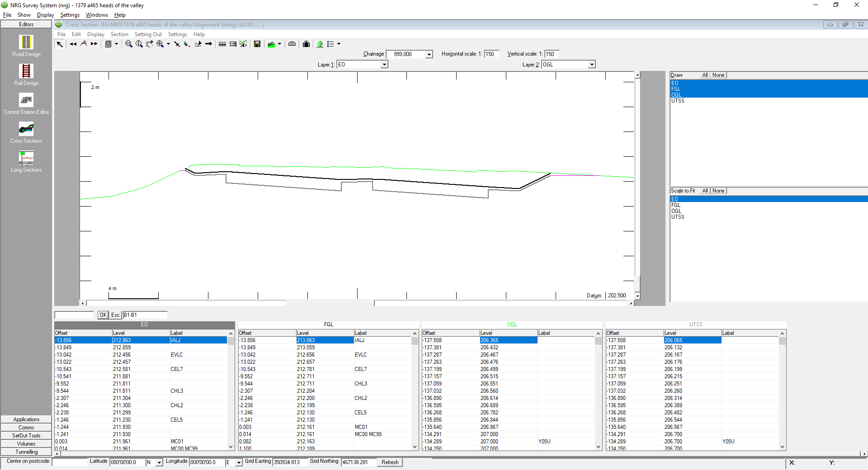
Task: Open the Tunnelling sidebar section
Action: click(x=26, y=452)
